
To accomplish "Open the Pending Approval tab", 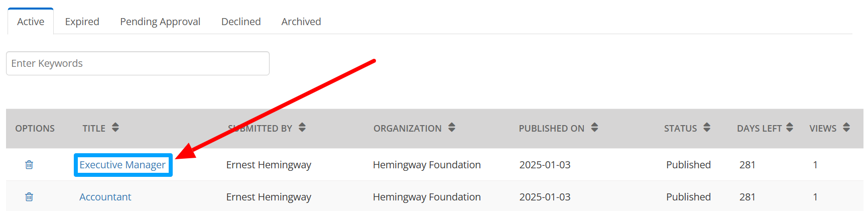I will 160,22.
